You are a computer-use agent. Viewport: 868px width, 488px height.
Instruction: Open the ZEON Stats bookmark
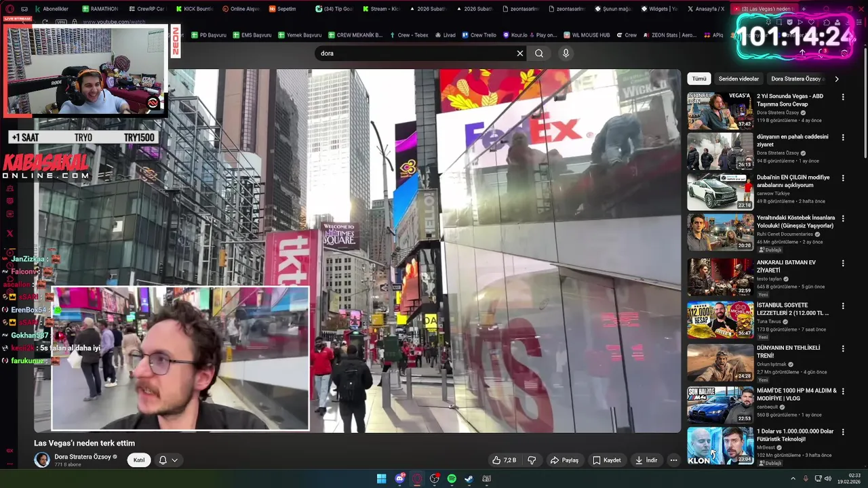point(669,35)
